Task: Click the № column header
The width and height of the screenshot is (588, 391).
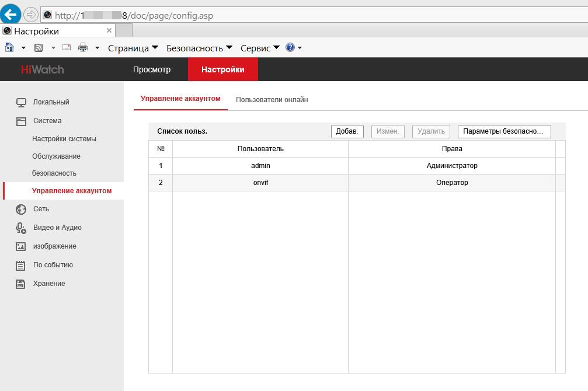Action: 161,149
